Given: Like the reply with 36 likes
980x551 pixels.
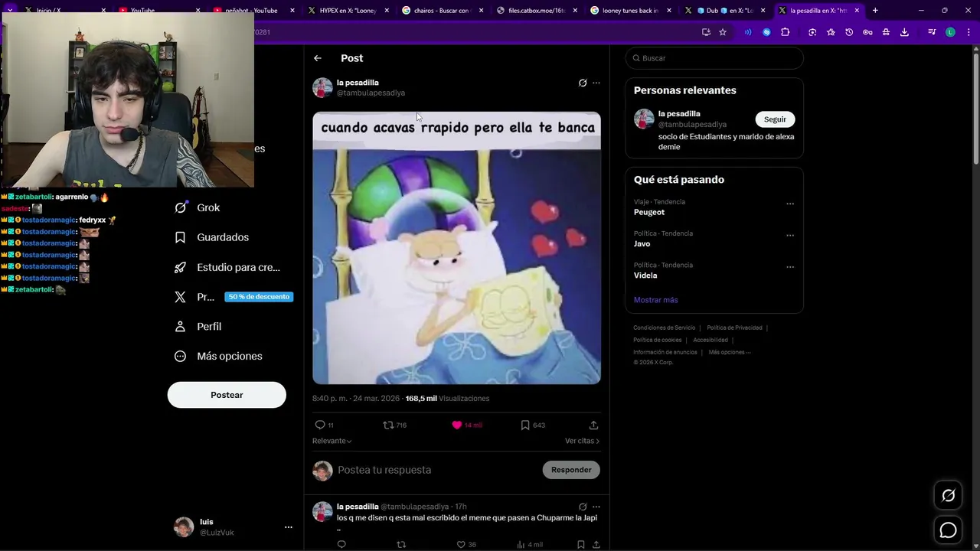Looking at the screenshot, I should pos(461,545).
